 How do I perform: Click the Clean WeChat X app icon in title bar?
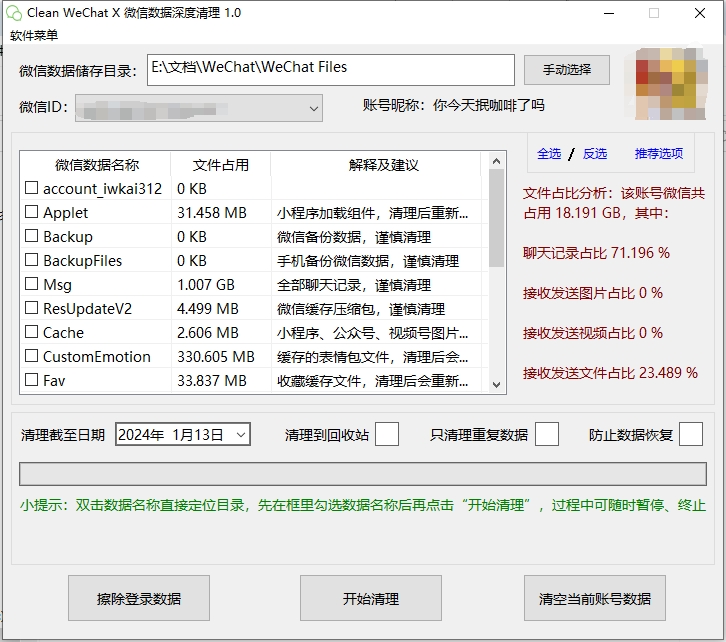[x=14, y=13]
